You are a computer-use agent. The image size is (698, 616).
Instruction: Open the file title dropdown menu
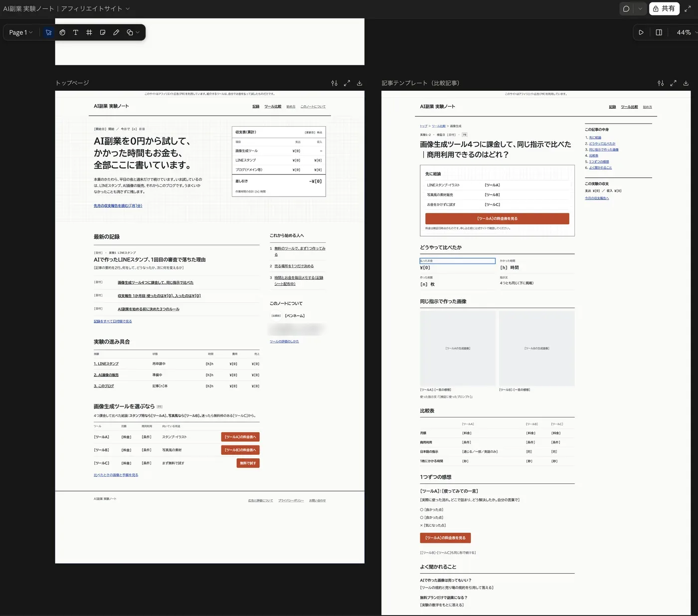point(128,8)
